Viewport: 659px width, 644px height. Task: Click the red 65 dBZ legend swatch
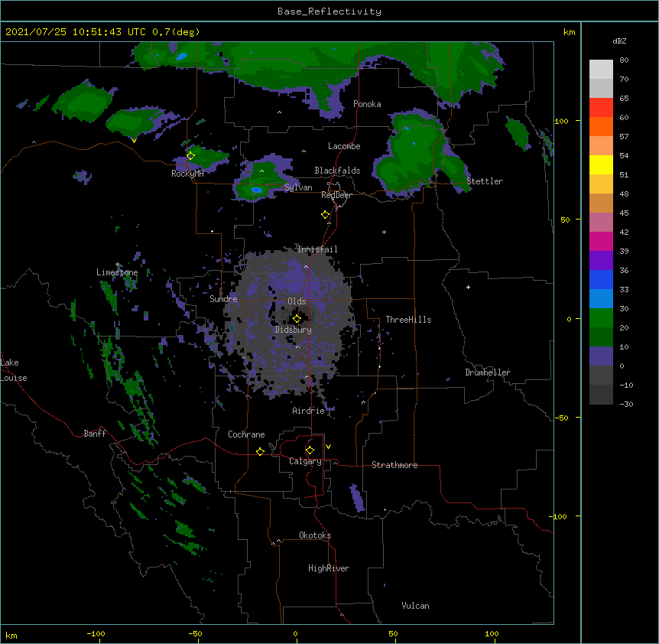(601, 107)
